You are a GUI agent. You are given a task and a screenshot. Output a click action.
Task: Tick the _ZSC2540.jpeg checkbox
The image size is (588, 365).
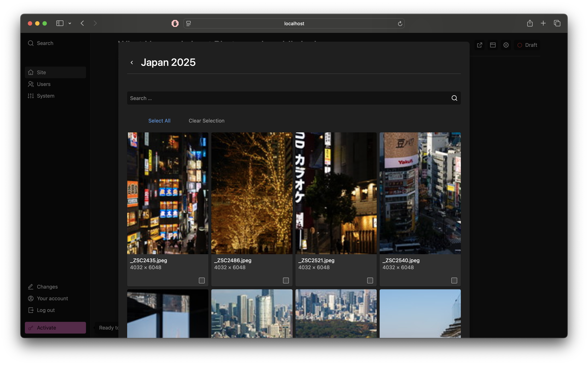point(454,280)
